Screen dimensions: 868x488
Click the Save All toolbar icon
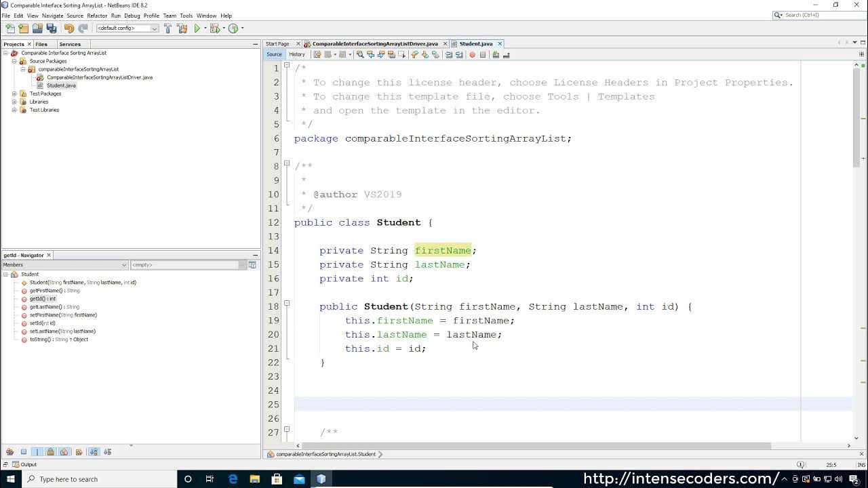click(52, 28)
